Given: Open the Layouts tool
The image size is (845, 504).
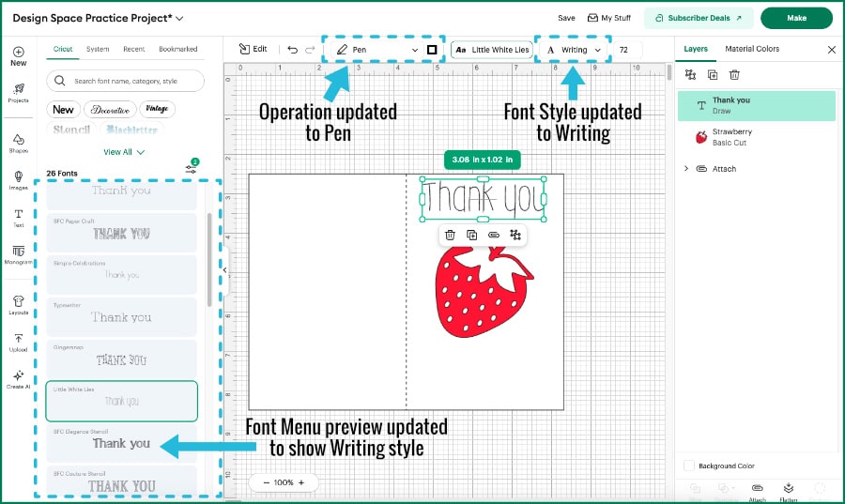Looking at the screenshot, I should point(19,305).
